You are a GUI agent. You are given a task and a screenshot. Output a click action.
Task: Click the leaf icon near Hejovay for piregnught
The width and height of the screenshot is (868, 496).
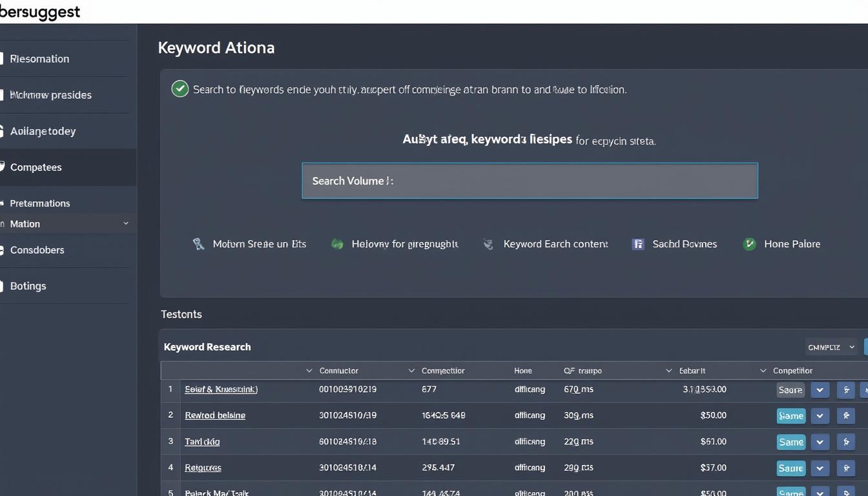coord(337,243)
